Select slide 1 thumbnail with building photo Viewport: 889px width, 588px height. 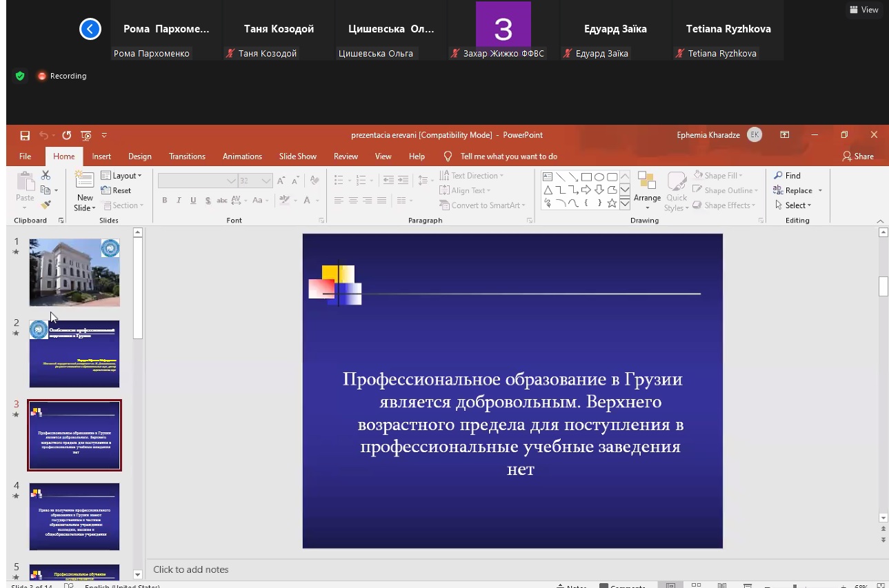coord(74,272)
